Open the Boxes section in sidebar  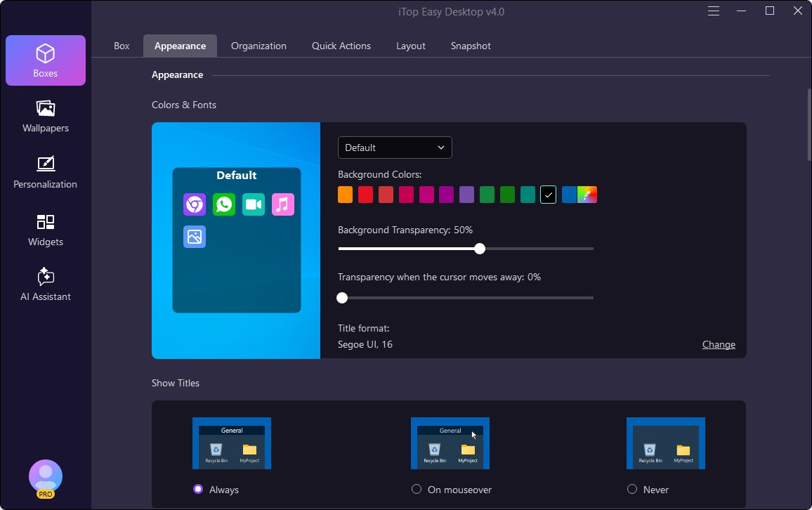click(46, 60)
